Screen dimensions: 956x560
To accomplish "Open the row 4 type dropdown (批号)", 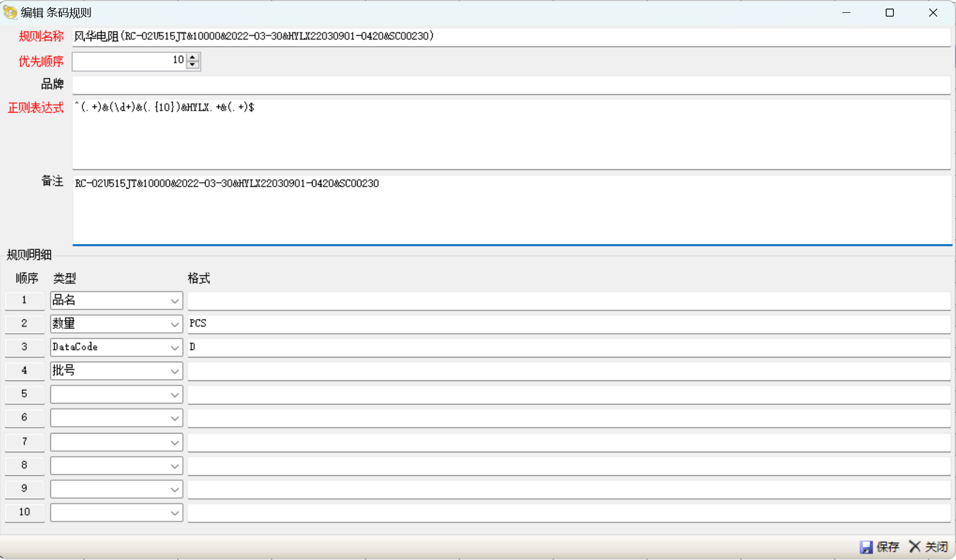I will point(174,371).
